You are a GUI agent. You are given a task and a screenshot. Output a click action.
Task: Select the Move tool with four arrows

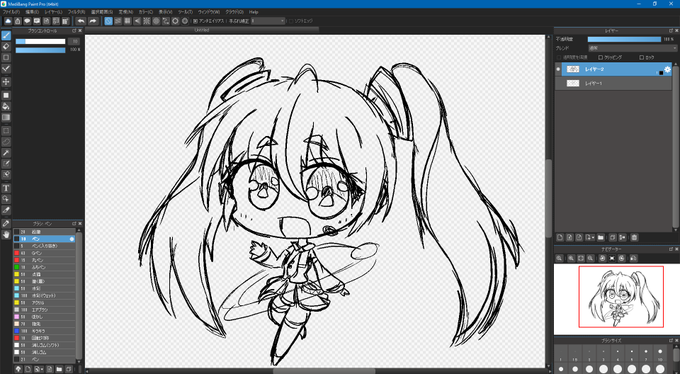click(x=6, y=82)
